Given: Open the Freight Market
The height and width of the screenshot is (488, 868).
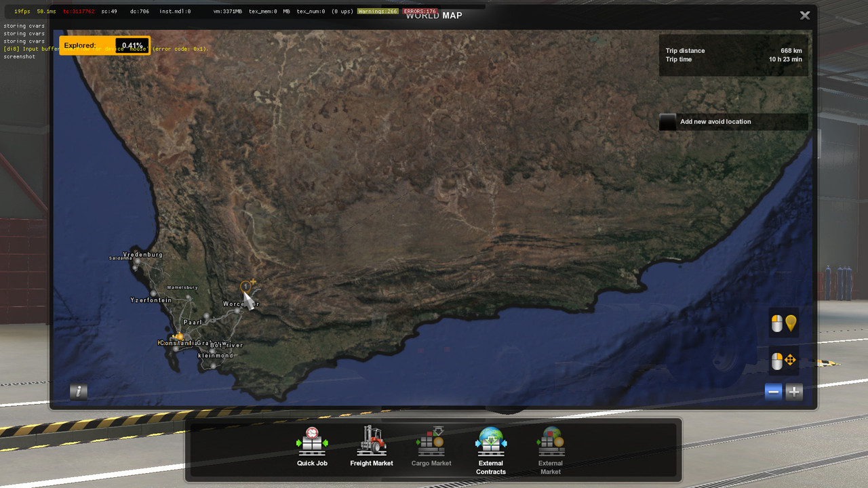Looking at the screenshot, I should (x=372, y=446).
